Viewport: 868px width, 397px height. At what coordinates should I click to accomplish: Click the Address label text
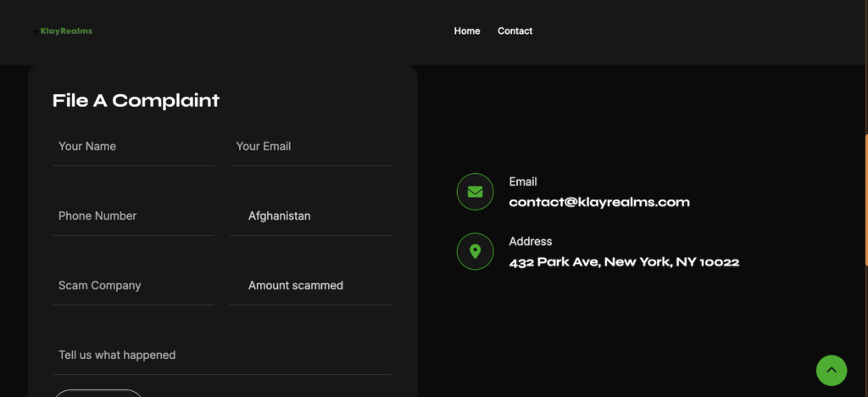[530, 242]
